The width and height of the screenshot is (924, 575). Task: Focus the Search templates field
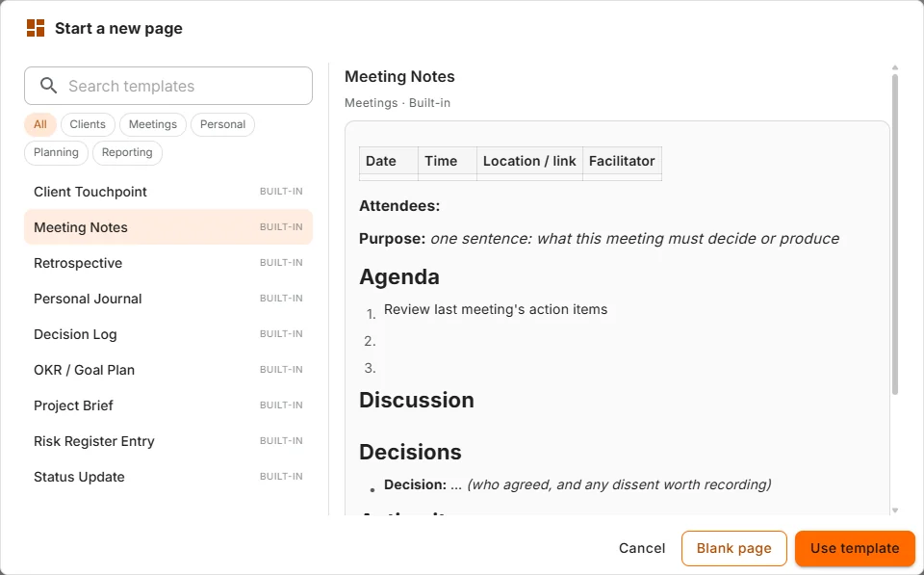(168, 86)
